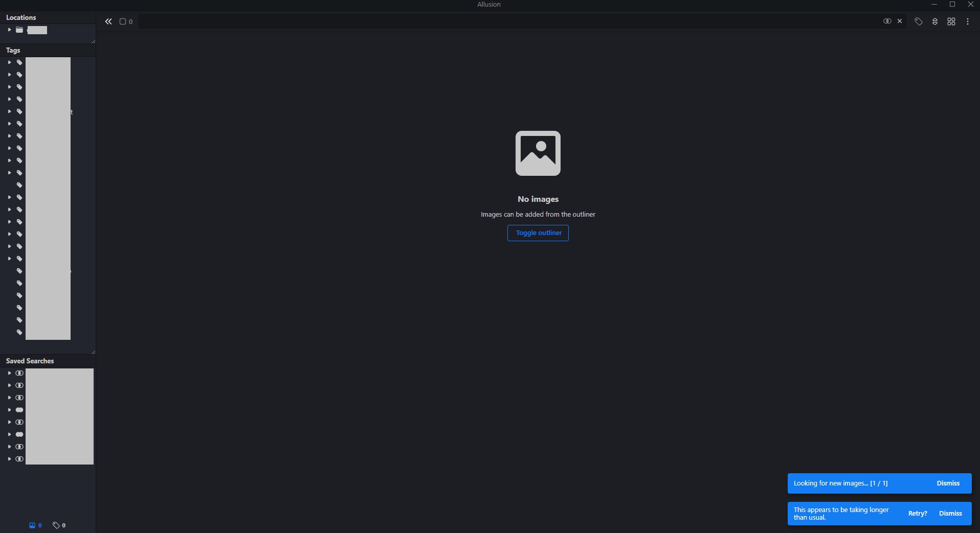
Task: Click the image count icon in status bar
Action: tap(31, 525)
